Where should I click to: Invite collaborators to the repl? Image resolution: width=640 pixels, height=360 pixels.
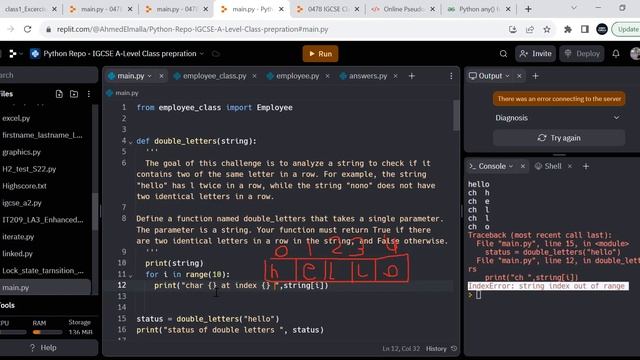536,54
